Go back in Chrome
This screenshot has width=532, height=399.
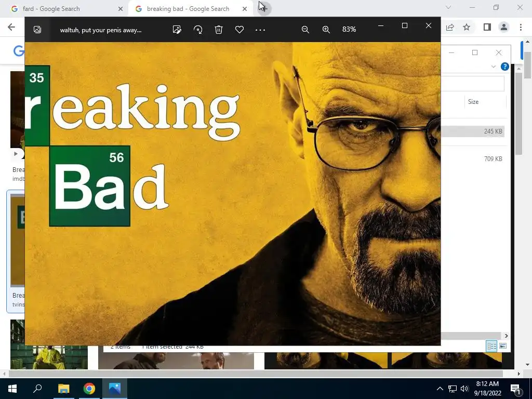pos(11,27)
